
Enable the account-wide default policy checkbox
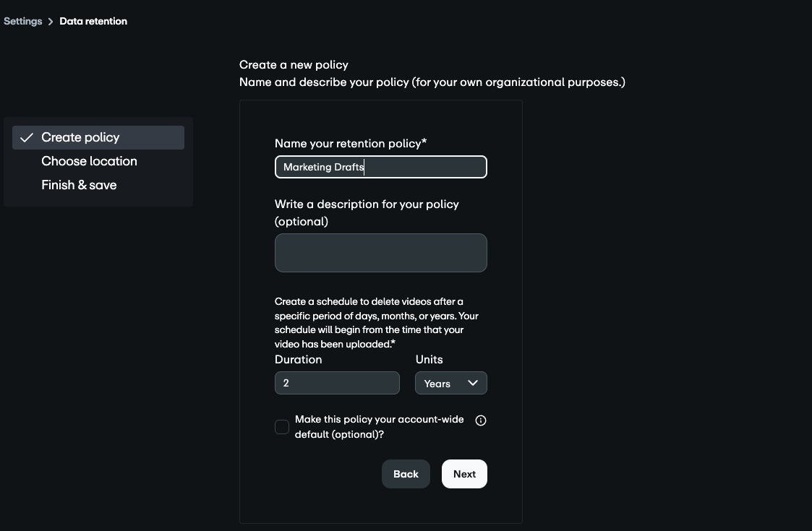(x=282, y=427)
